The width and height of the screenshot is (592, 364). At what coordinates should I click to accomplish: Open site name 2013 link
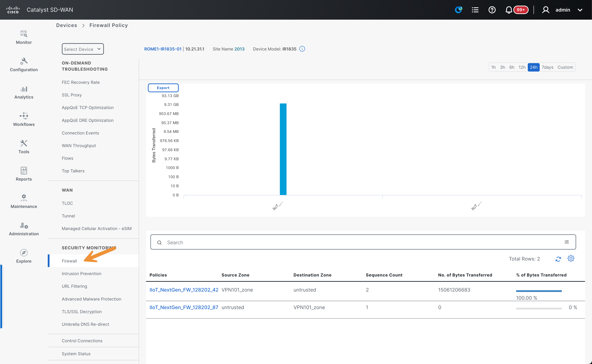[x=239, y=49]
